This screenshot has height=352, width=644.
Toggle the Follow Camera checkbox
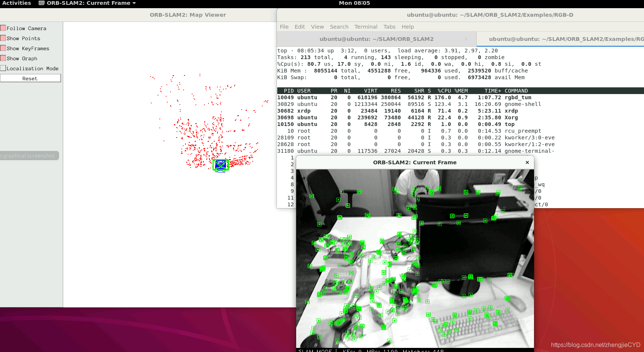3,28
